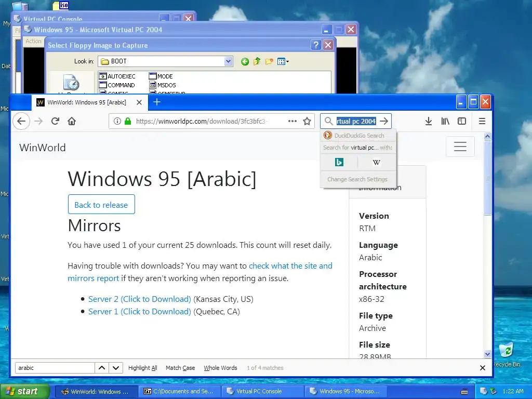Screen dimensions: 532x399
Task: Open the Firefox downloads arrow
Action: 429,121
